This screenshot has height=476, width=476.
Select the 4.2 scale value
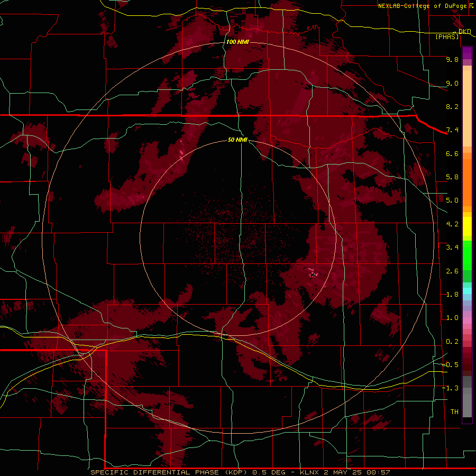pyautogui.click(x=452, y=224)
